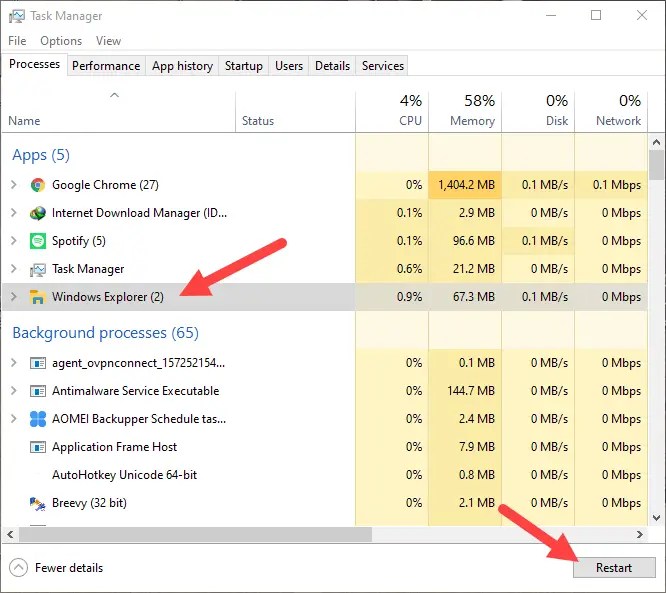Click the Breevy process icon
The width and height of the screenshot is (666, 593).
tap(38, 503)
